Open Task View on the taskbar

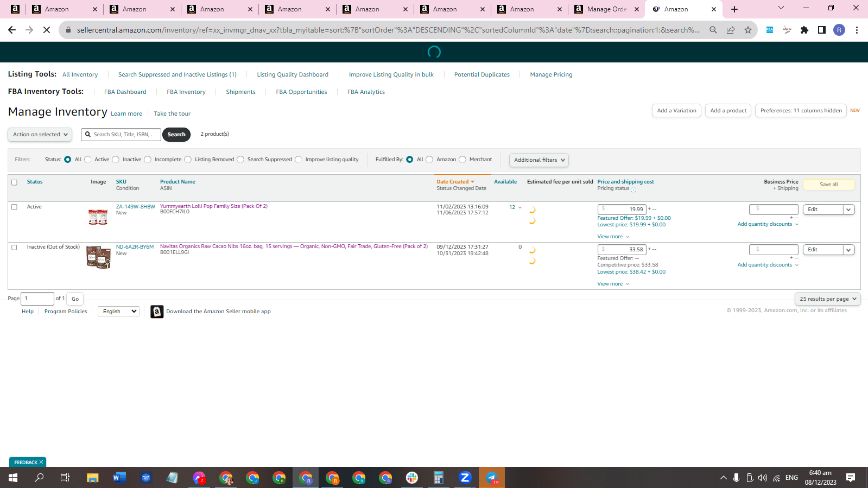65,478
